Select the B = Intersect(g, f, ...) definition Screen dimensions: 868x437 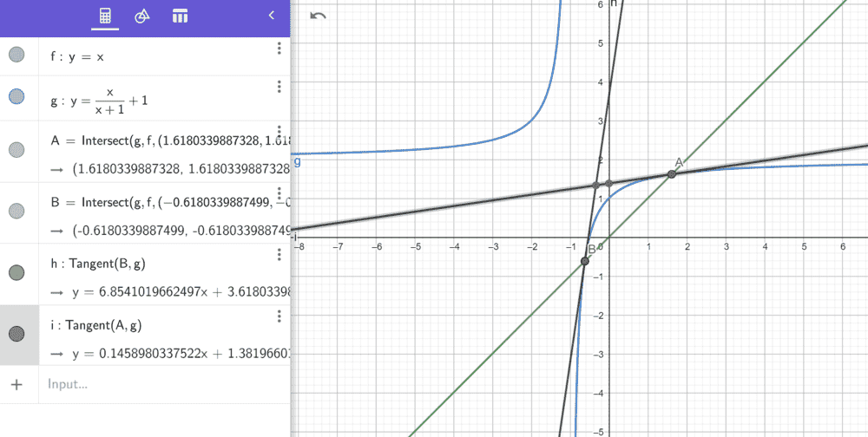[x=169, y=202]
